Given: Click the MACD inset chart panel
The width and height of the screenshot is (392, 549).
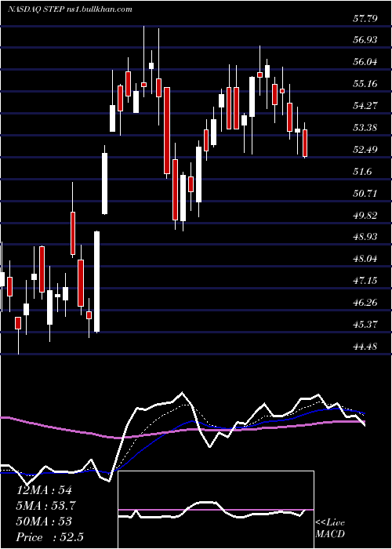Looking at the screenshot, I should pos(216,510).
